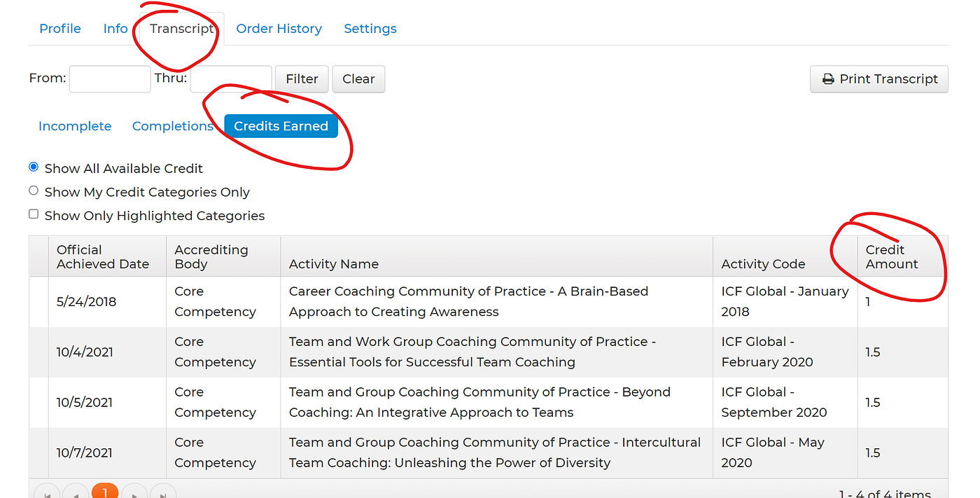
Task: Select Show My Credit Categories Only
Action: (34, 191)
